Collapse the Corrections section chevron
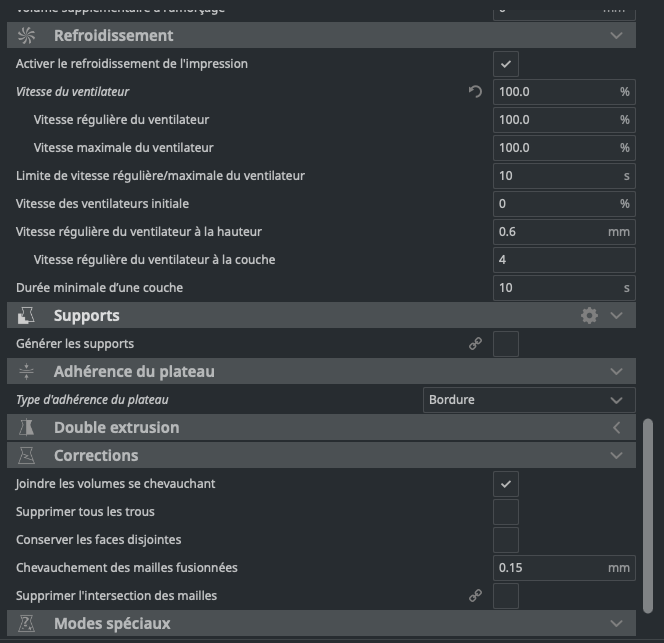The width and height of the screenshot is (664, 643). click(616, 456)
